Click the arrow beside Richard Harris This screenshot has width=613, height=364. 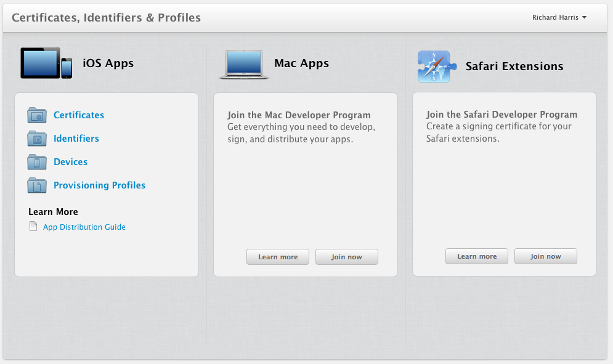[584, 17]
